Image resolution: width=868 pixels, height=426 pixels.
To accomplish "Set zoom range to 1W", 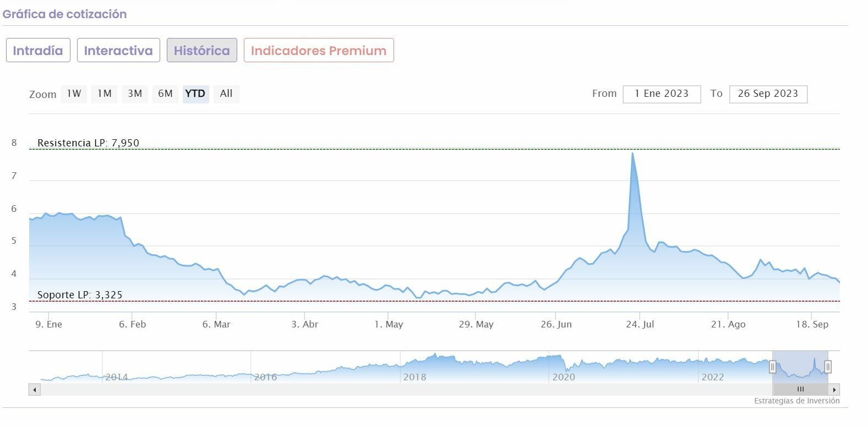I will coord(74,94).
